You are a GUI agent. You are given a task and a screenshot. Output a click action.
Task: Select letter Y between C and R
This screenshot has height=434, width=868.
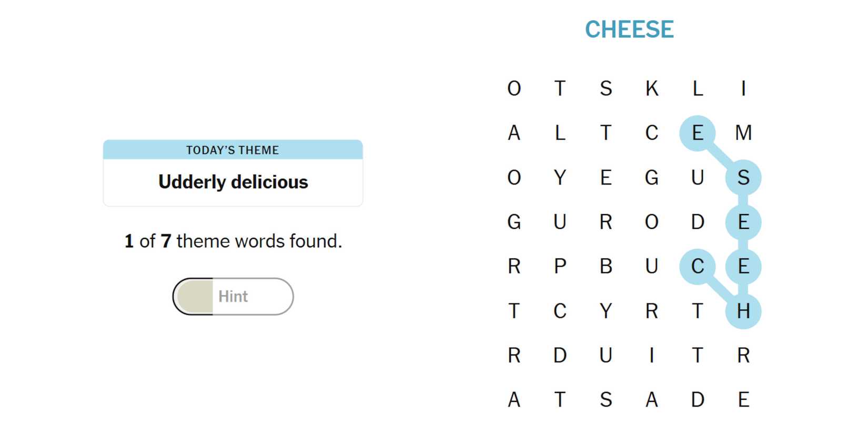pyautogui.click(x=605, y=311)
